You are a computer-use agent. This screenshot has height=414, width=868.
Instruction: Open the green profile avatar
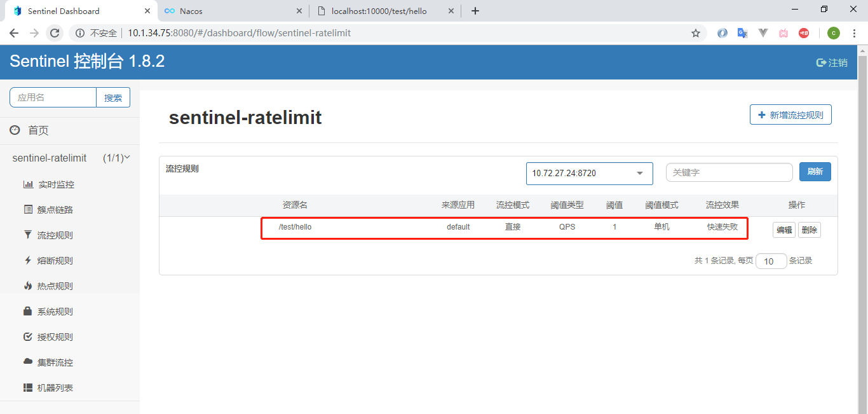(x=833, y=33)
